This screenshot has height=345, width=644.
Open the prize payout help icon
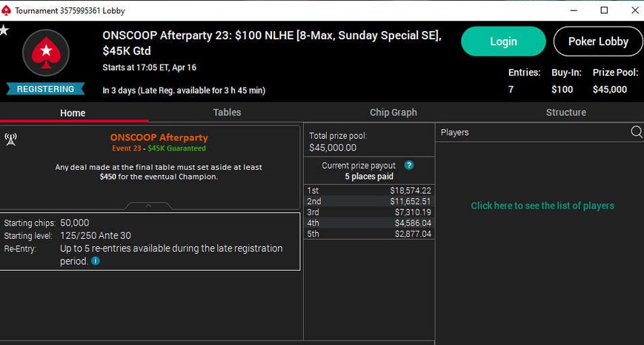408,165
